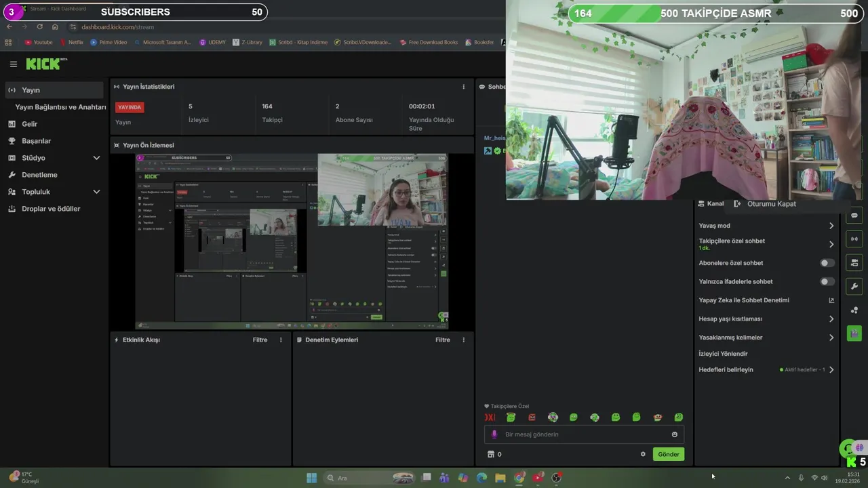The height and width of the screenshot is (488, 868).
Task: Open the Apps grid in bookmarks bar
Action: 8,42
